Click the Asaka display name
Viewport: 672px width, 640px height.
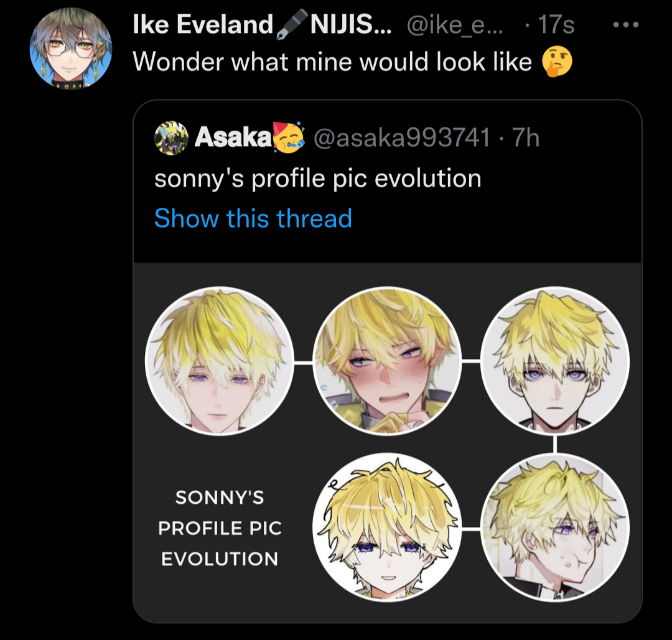point(233,137)
